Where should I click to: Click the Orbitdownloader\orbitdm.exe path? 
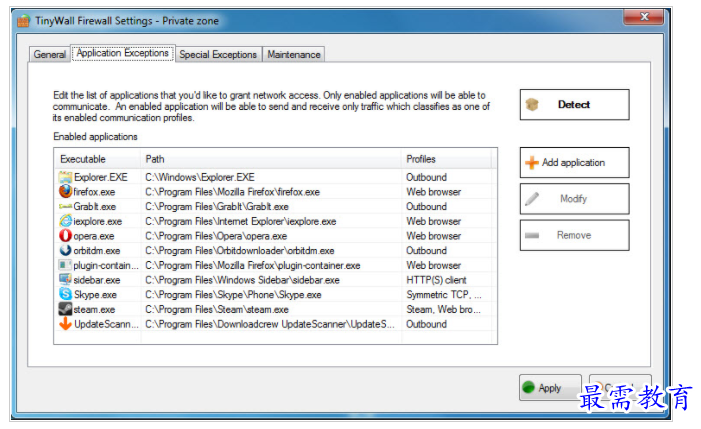240,251
